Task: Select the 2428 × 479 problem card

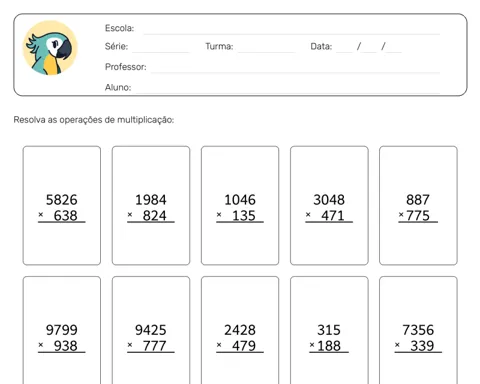Action: (240, 330)
